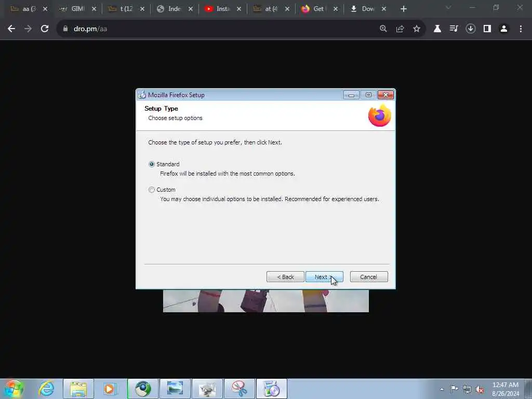Open the tab search chevron
The height and width of the screenshot is (399, 532).
[448, 7]
